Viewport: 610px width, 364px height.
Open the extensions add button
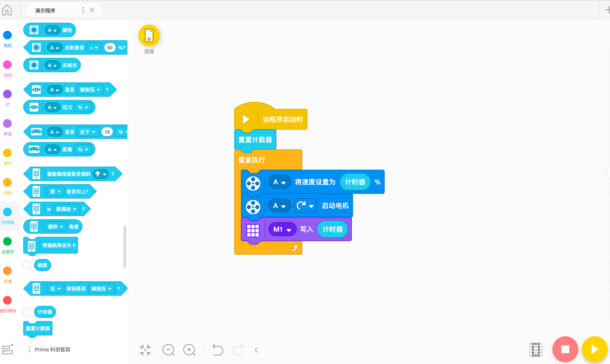8,349
